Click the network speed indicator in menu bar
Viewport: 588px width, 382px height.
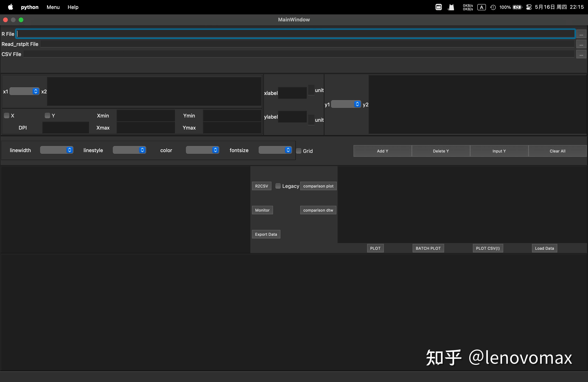[468, 7]
